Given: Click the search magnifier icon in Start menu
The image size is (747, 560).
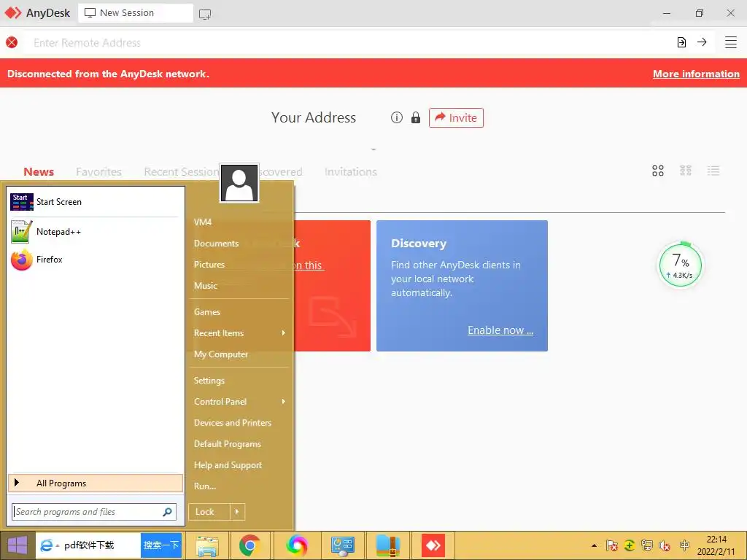Looking at the screenshot, I should click(x=167, y=512).
